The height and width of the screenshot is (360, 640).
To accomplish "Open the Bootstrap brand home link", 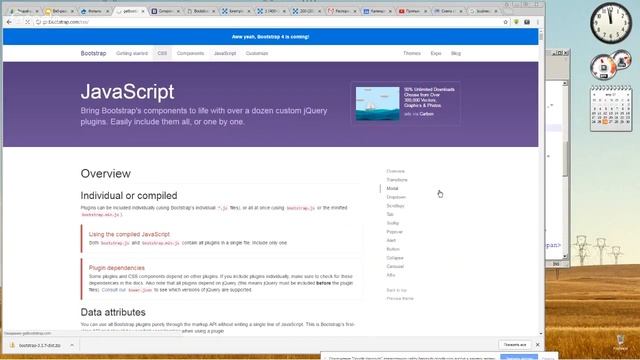I will pyautogui.click(x=93, y=53).
